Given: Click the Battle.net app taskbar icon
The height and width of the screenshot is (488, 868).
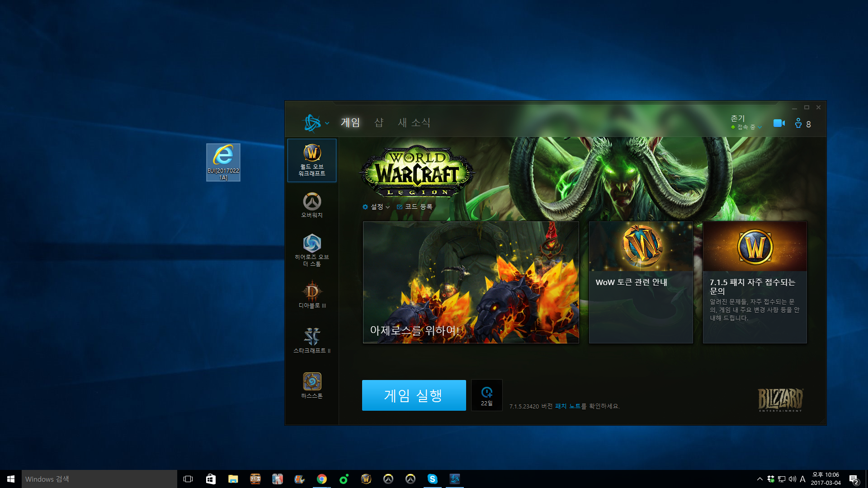Looking at the screenshot, I should pos(454,479).
